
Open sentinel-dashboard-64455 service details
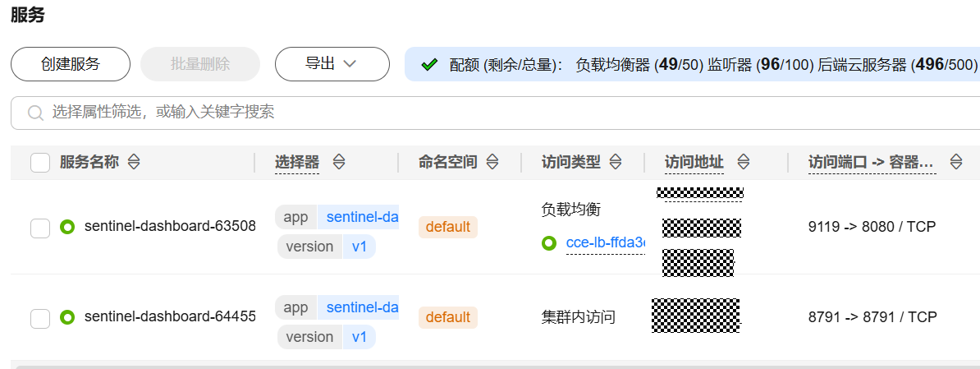point(170,317)
